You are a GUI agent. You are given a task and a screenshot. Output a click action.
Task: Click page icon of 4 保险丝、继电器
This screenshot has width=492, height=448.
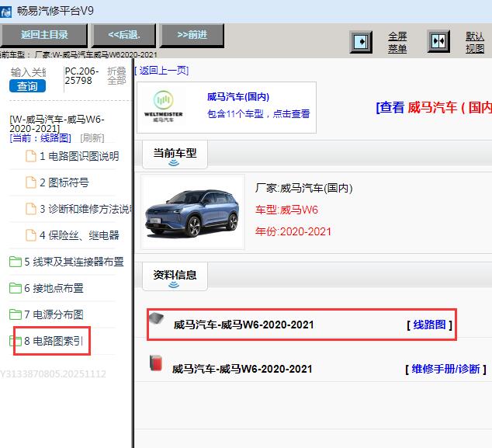pos(31,235)
